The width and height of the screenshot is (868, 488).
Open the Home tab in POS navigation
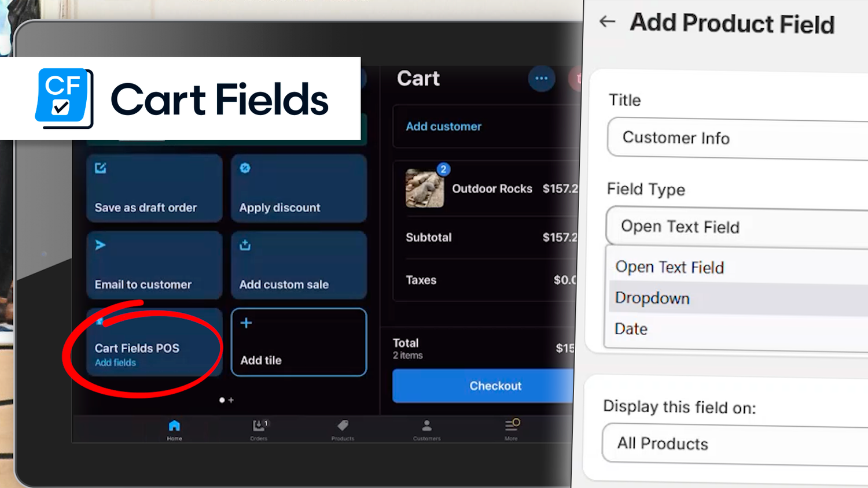coord(174,430)
